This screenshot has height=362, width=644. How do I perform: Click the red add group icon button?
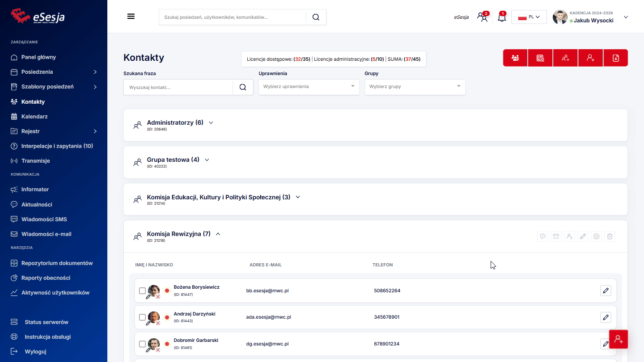[565, 58]
